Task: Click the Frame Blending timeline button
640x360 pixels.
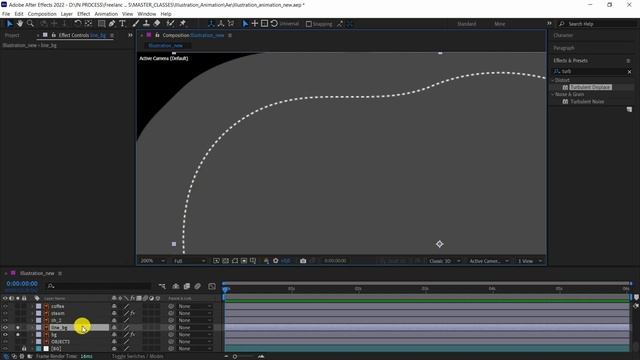Action: click(187, 286)
